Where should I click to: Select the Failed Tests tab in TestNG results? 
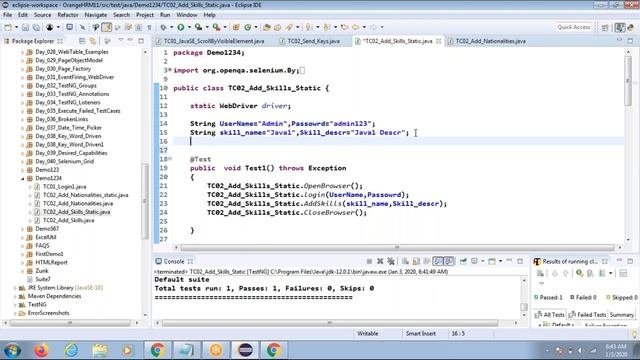point(587,315)
